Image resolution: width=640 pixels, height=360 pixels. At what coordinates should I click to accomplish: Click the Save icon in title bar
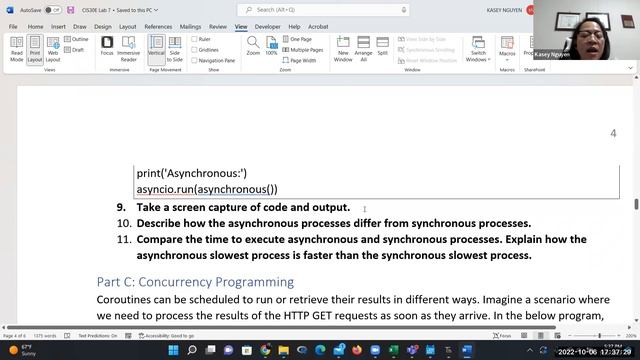pyautogui.click(x=71, y=10)
